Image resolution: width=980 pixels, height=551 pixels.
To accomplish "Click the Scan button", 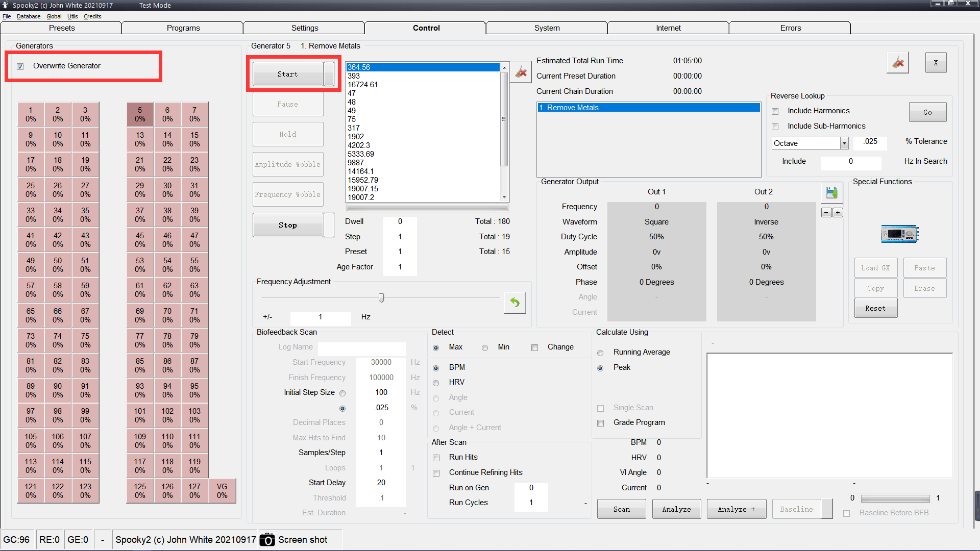I will pos(621,509).
